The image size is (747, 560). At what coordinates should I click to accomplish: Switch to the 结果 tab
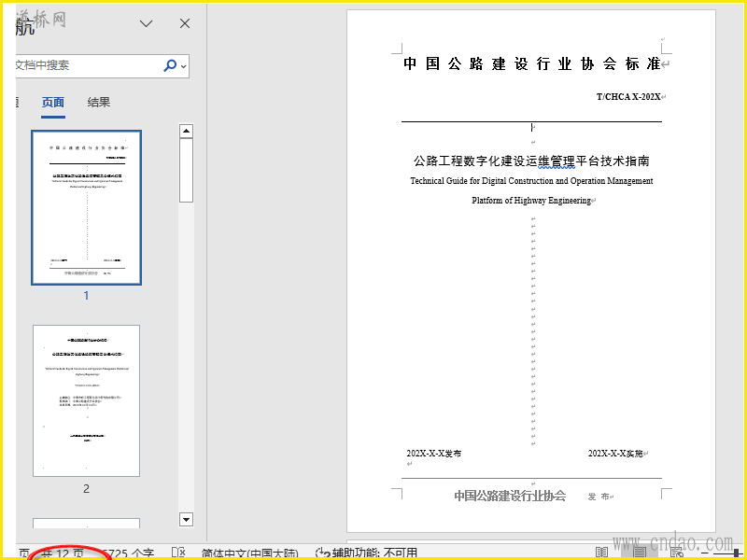click(99, 102)
